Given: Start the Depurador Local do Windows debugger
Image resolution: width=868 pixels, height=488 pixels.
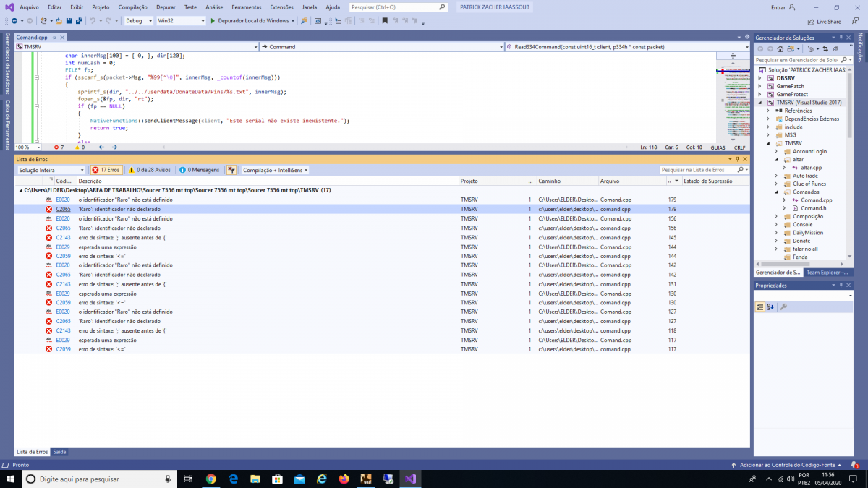Looking at the screenshot, I should (250, 21).
